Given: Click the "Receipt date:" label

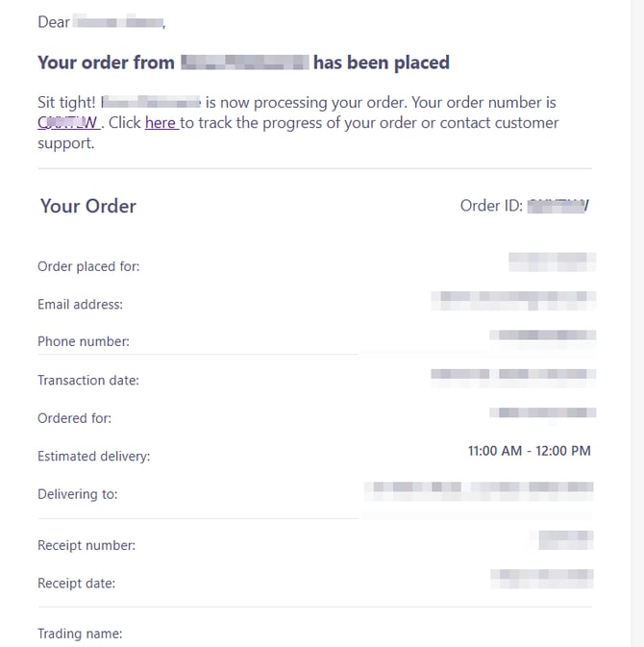Looking at the screenshot, I should click(x=77, y=584).
